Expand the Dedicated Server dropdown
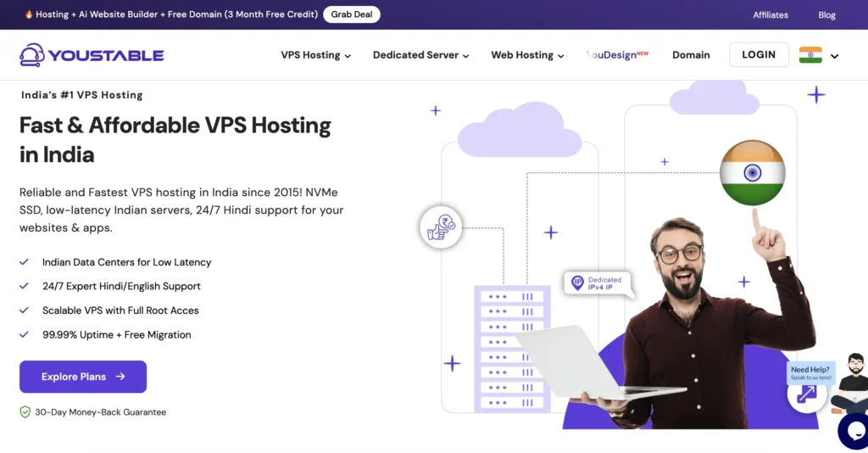The image size is (868, 453). pyautogui.click(x=420, y=55)
